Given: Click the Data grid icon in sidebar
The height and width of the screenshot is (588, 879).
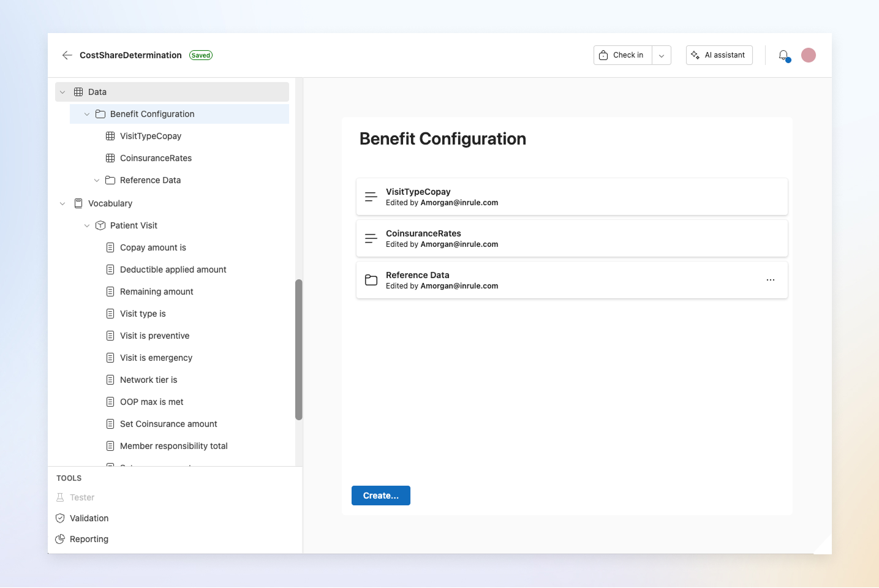Looking at the screenshot, I should coord(78,91).
